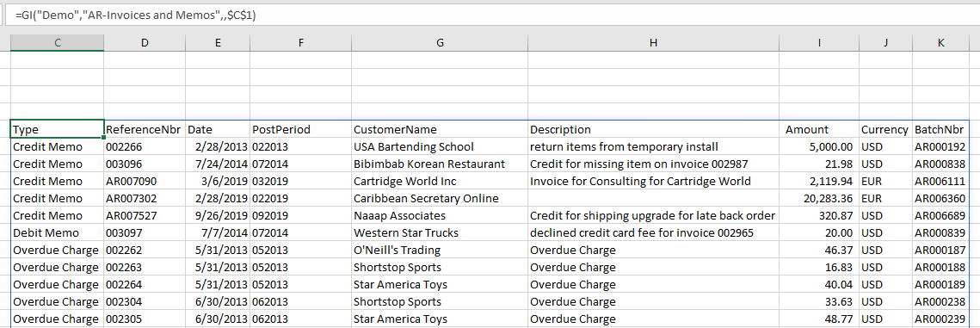Select amount cell 320.87
This screenshot has width=980, height=328.
tap(819, 215)
